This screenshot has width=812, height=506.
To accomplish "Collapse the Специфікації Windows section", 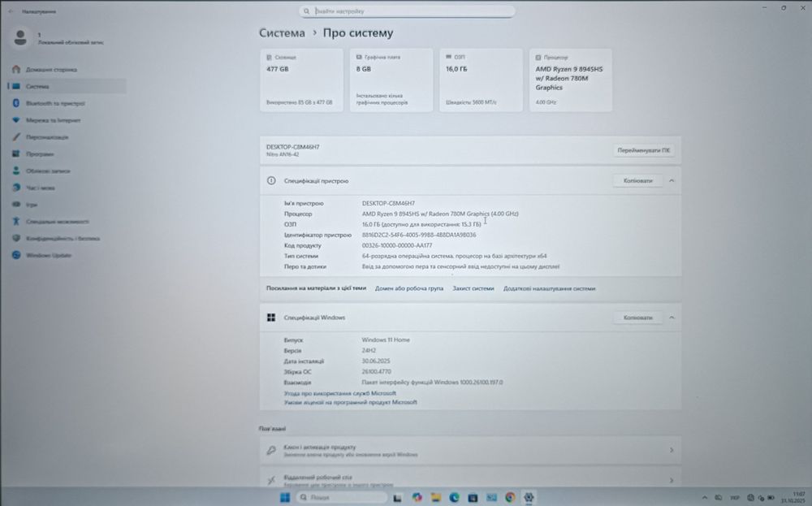I will coord(672,318).
